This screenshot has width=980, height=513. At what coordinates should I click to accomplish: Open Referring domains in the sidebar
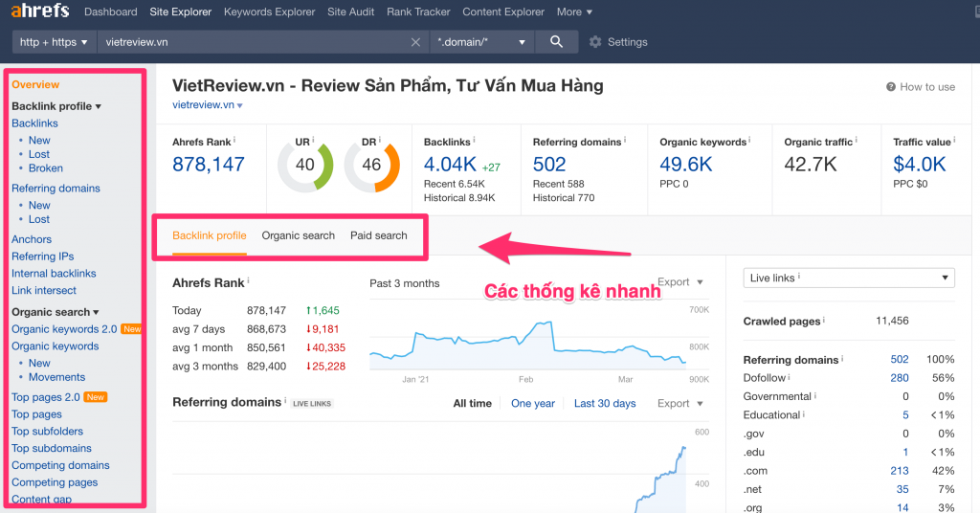(56, 189)
